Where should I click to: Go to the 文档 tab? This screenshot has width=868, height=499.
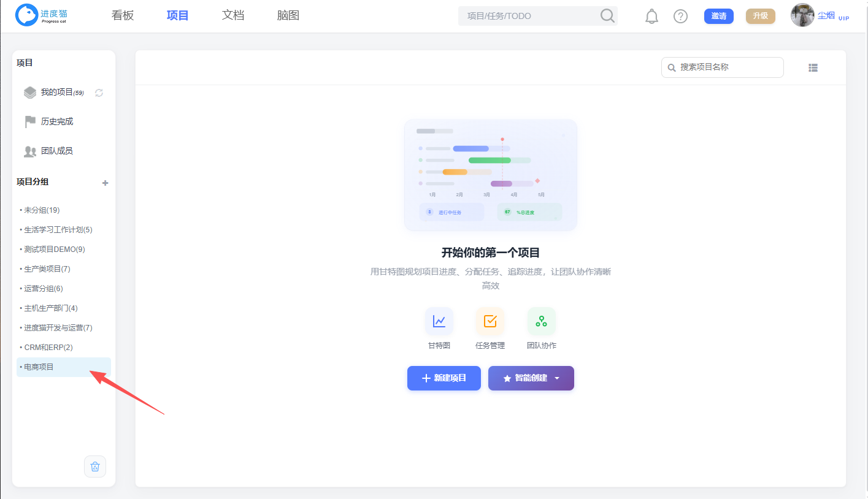tap(233, 16)
